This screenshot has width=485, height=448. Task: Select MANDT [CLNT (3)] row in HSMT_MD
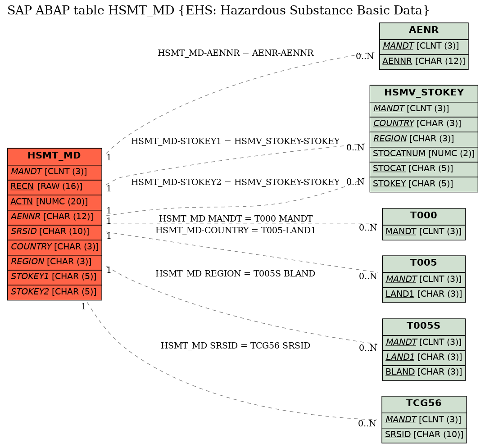54,172
